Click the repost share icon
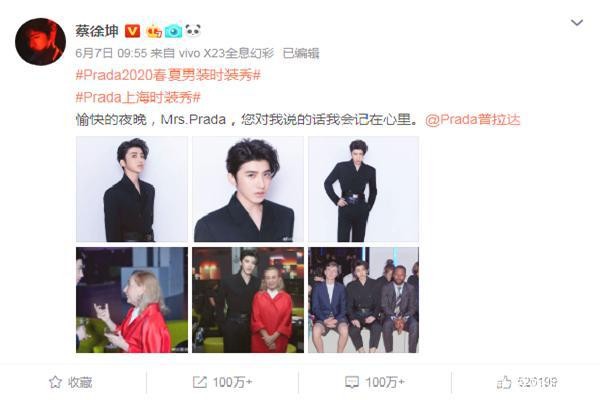Screen dimensions: 600x400 [x=199, y=382]
